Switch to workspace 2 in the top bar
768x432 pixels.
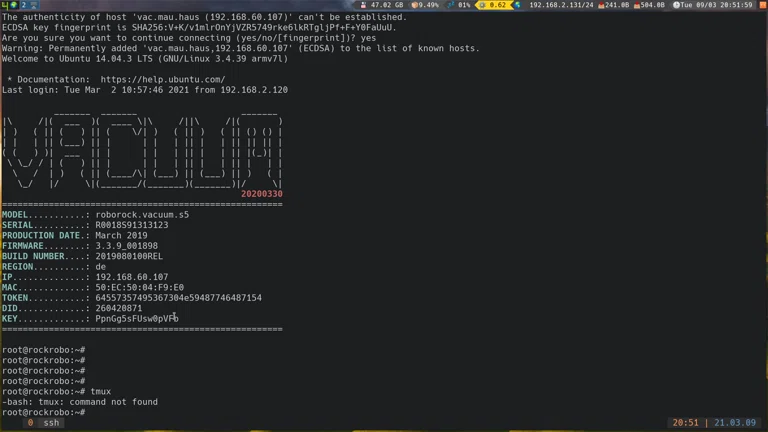(x=24, y=5)
